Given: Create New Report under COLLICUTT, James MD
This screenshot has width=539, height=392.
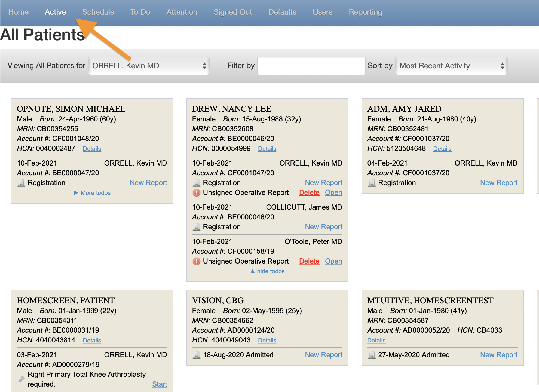Looking at the screenshot, I should [x=324, y=227].
